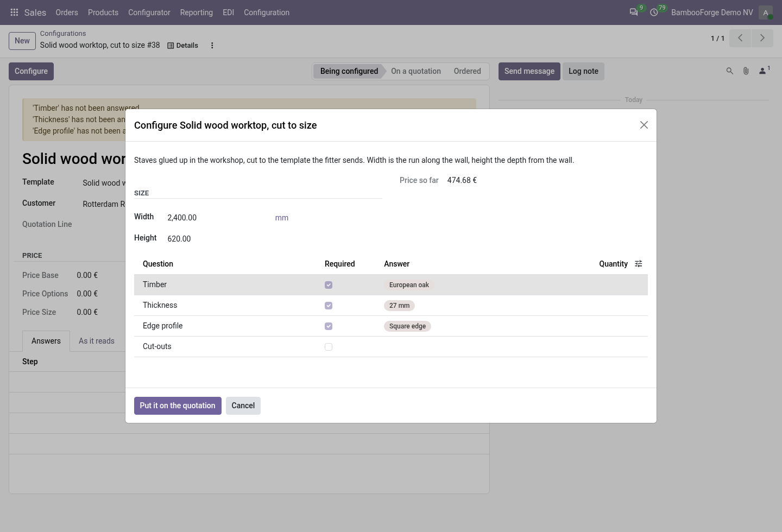Attach a file via paperclip icon

tap(746, 71)
